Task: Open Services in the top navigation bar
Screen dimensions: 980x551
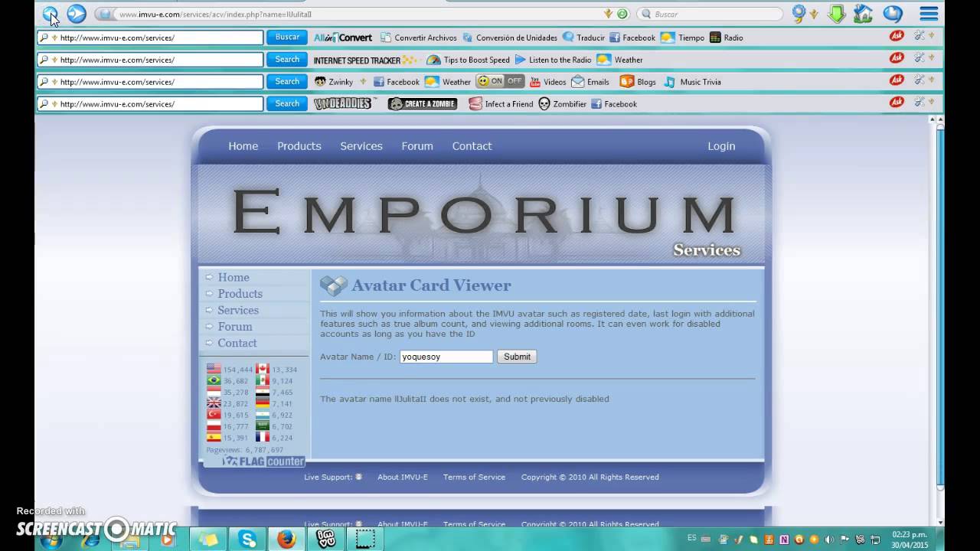Action: pos(361,146)
